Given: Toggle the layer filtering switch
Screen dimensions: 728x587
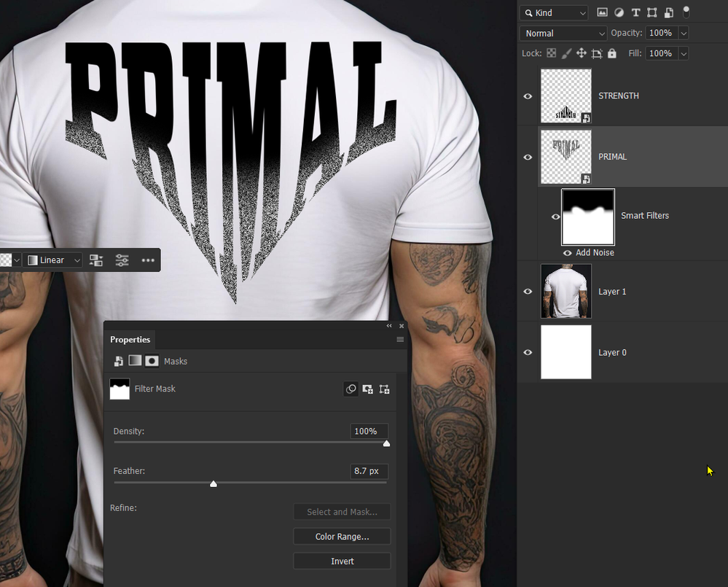Looking at the screenshot, I should pyautogui.click(x=686, y=12).
